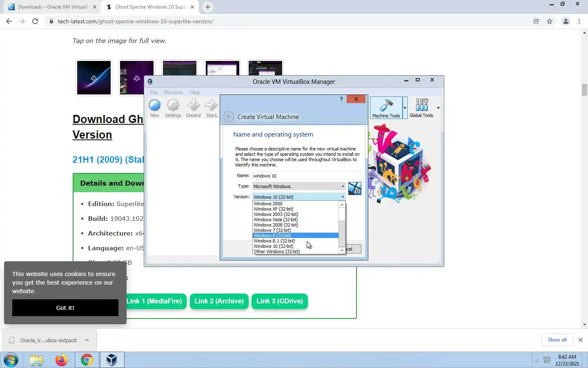Click Got it! cookie button
The image size is (588, 368).
pos(65,308)
